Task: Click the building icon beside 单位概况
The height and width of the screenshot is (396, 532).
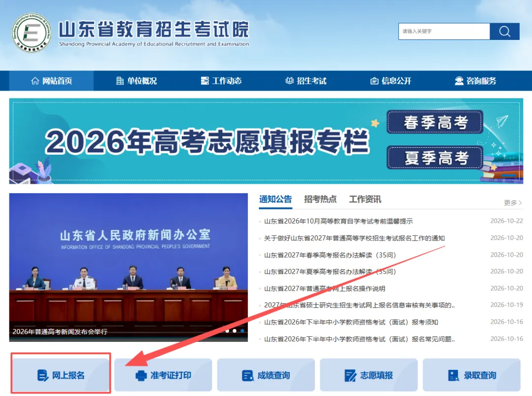Action: coord(120,81)
